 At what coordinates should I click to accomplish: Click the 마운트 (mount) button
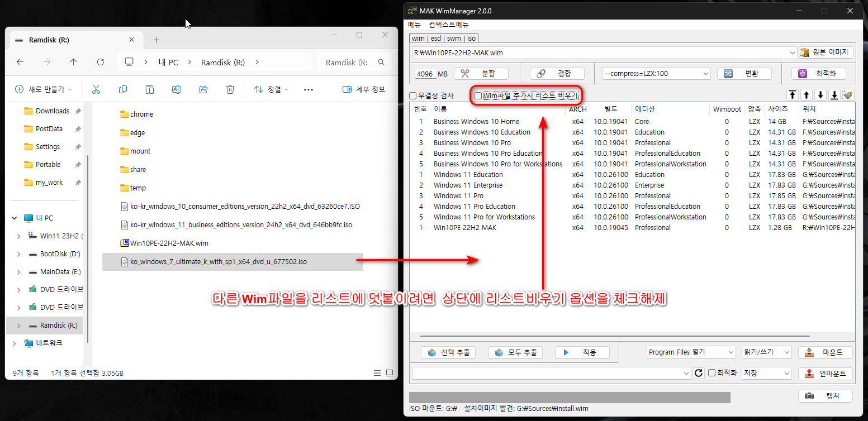coord(826,352)
